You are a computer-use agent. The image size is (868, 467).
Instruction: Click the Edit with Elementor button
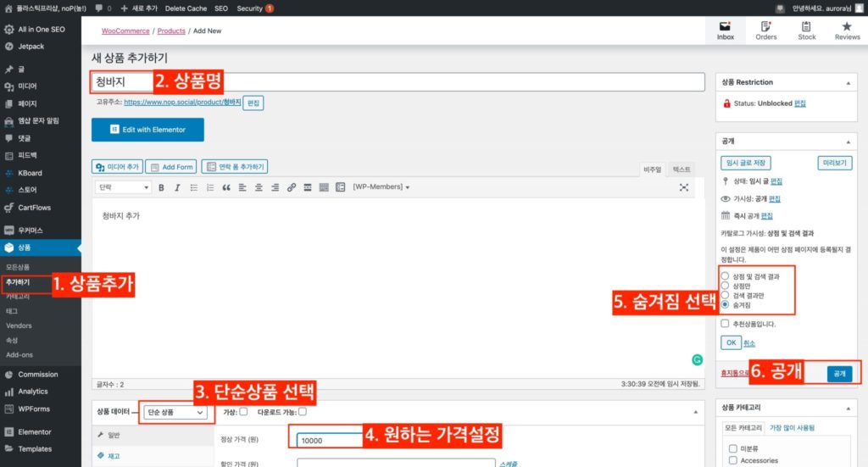(147, 130)
